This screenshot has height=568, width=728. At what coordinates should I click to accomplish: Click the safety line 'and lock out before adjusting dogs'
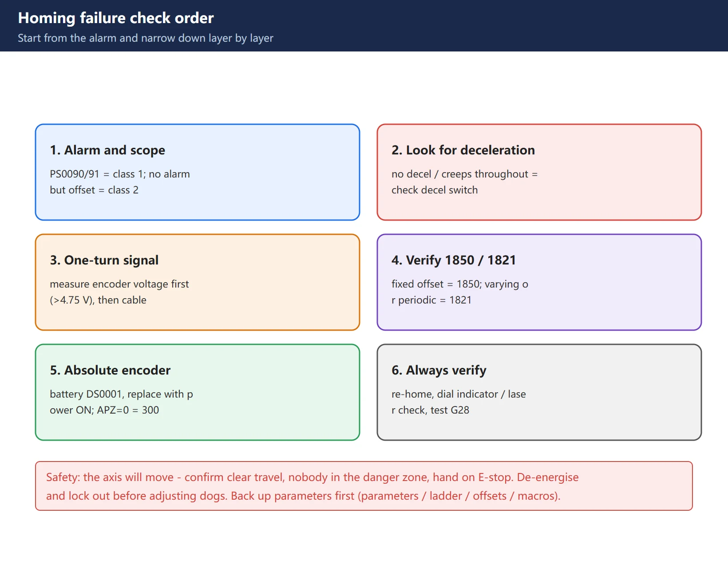[x=303, y=496]
